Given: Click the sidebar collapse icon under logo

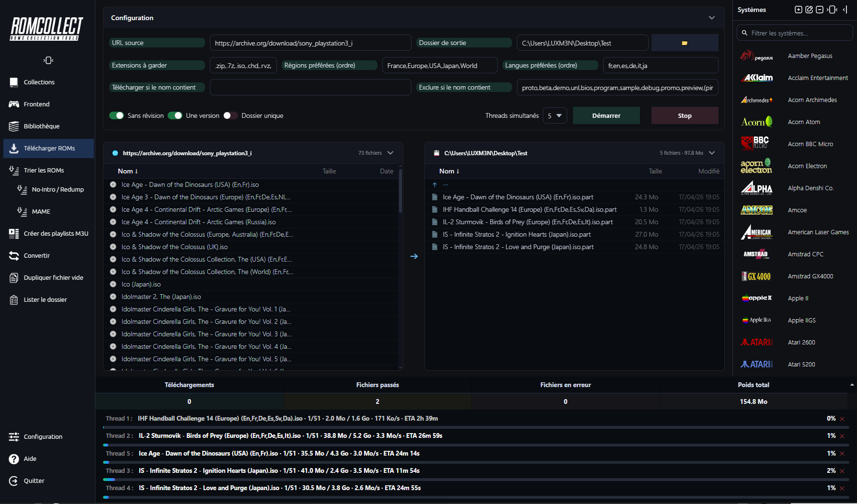Looking at the screenshot, I should point(48,60).
